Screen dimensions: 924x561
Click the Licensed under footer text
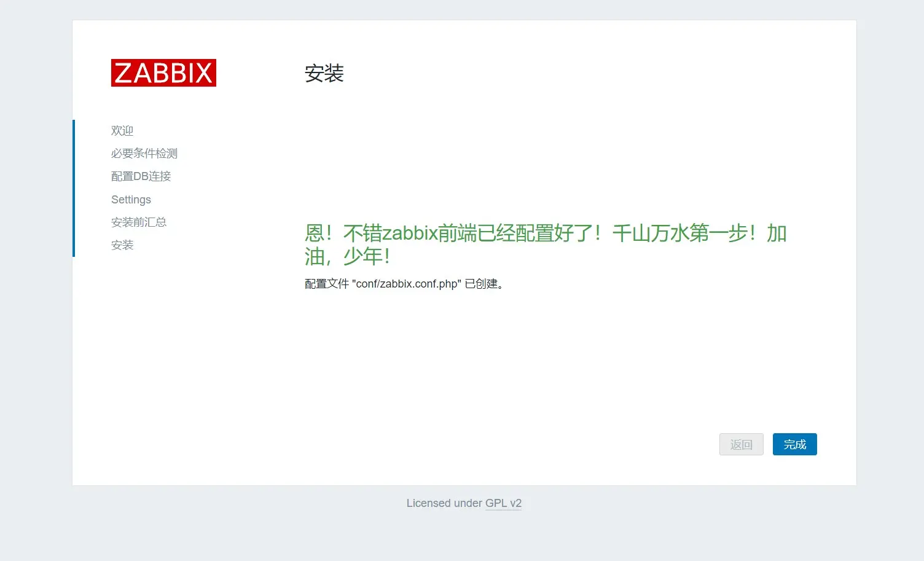[444, 503]
